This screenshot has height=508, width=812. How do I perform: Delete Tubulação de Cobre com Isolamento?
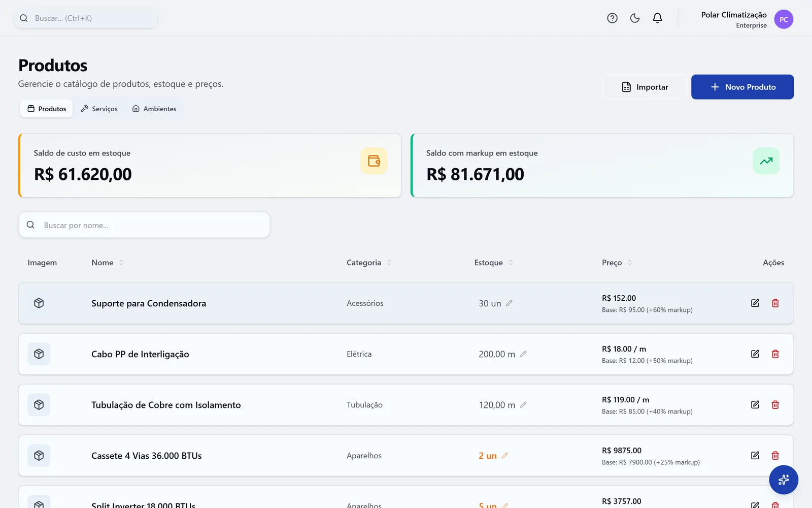(x=775, y=405)
